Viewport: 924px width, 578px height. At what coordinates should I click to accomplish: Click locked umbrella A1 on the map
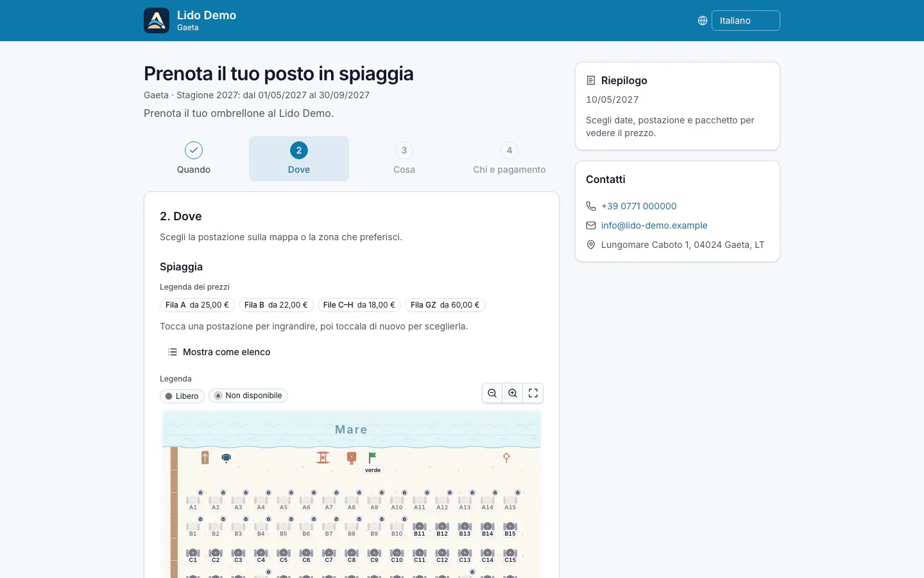tap(193, 502)
